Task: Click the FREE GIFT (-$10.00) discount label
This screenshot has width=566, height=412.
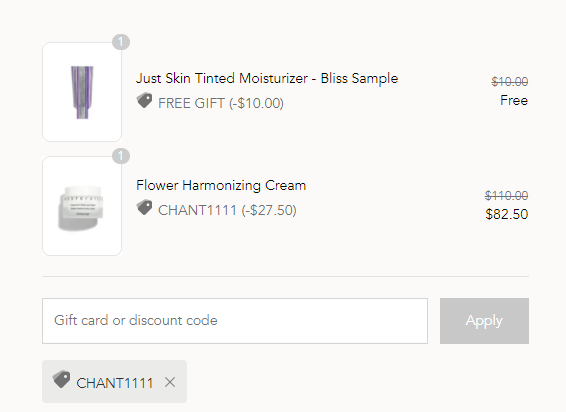Action: [x=221, y=103]
